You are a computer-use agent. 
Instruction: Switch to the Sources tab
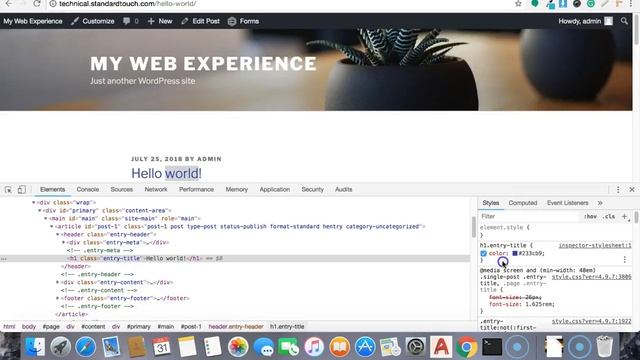(122, 189)
